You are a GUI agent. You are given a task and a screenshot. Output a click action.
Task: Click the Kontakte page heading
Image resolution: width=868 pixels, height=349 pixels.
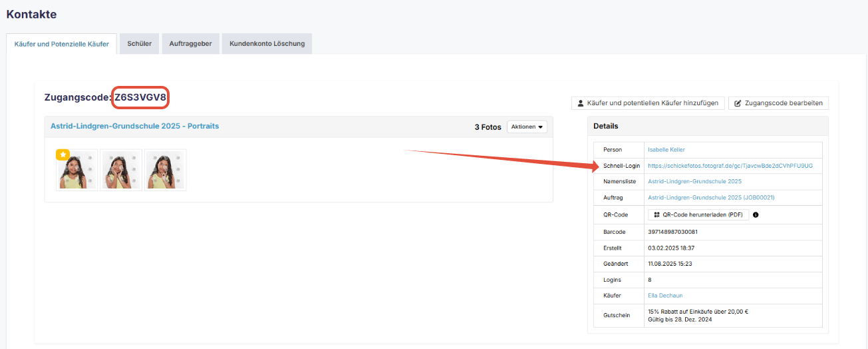[x=31, y=14]
